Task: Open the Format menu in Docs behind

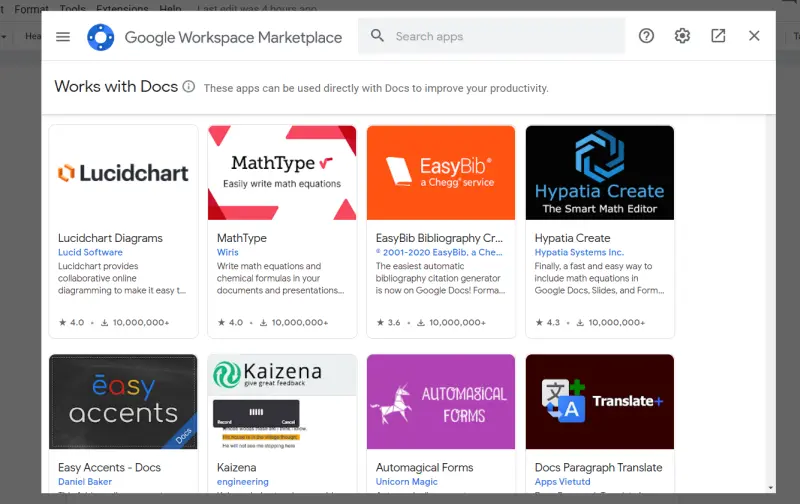Action: [31, 9]
